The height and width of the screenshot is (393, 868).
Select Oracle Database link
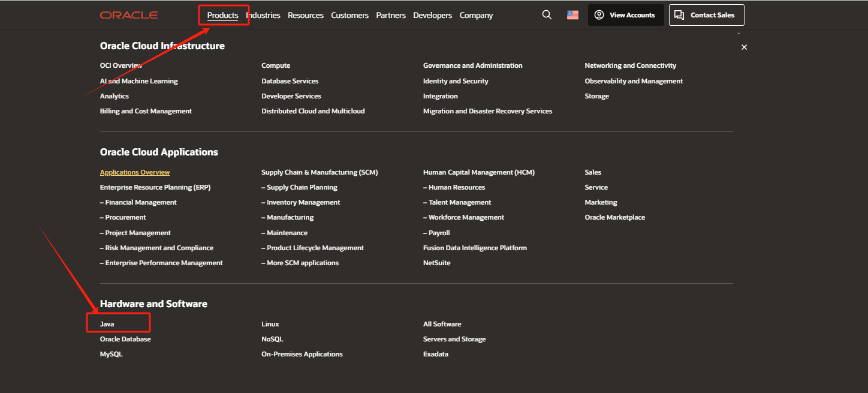pyautogui.click(x=125, y=339)
